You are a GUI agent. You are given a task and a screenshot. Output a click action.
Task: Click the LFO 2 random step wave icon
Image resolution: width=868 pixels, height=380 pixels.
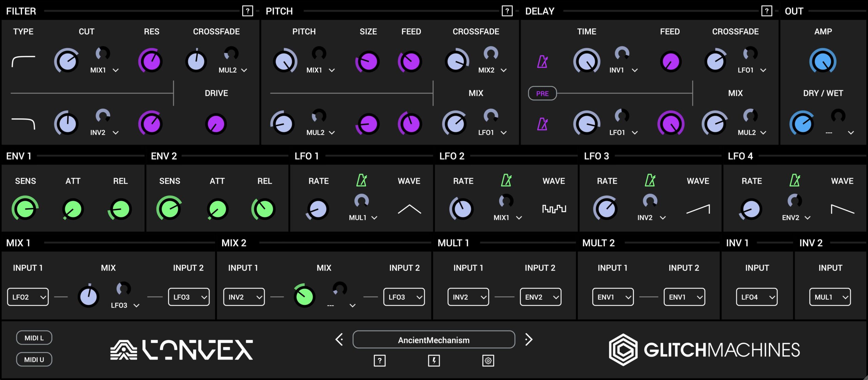(554, 209)
